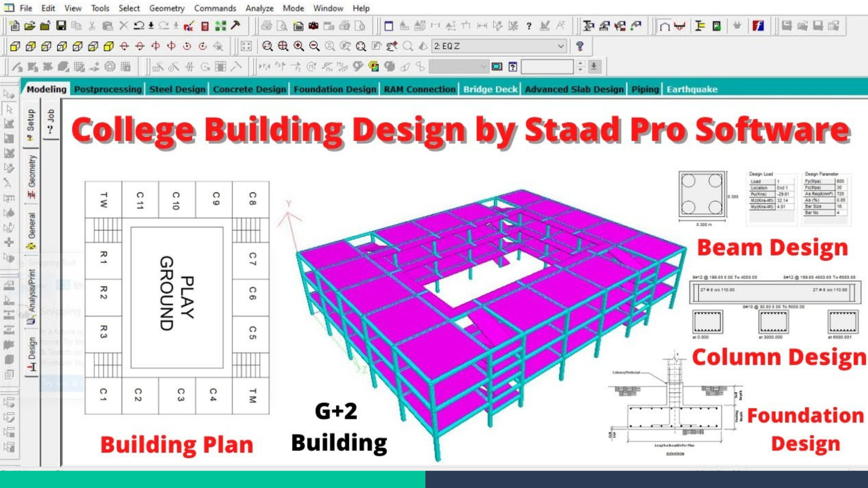Open the Analyze menu

pyautogui.click(x=259, y=8)
